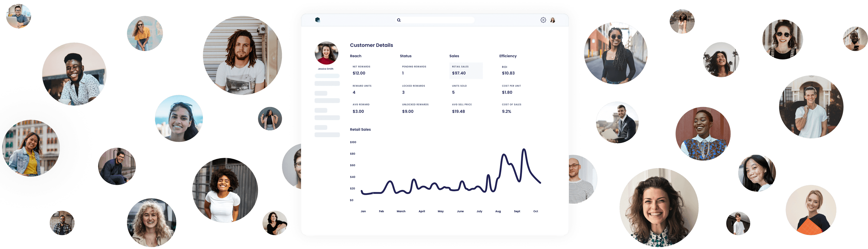Image resolution: width=868 pixels, height=249 pixels.
Task: Expand the Retail Sales chart section
Action: pos(360,129)
